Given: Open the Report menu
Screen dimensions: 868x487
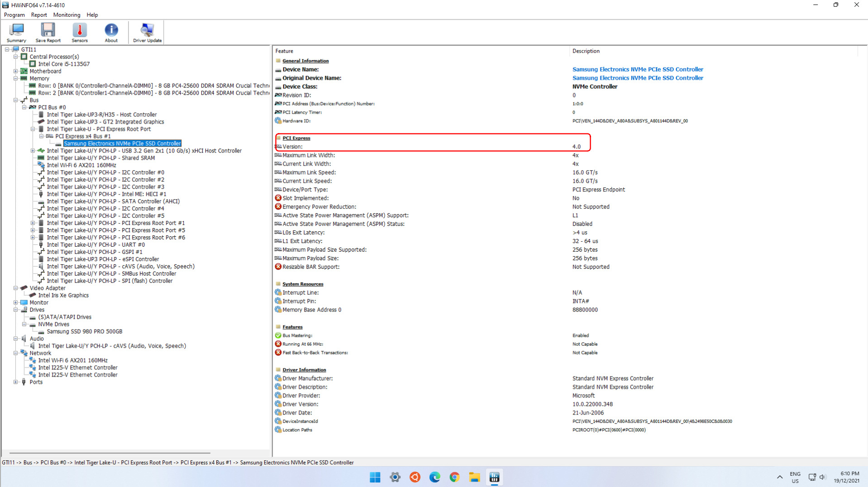Looking at the screenshot, I should tap(39, 15).
